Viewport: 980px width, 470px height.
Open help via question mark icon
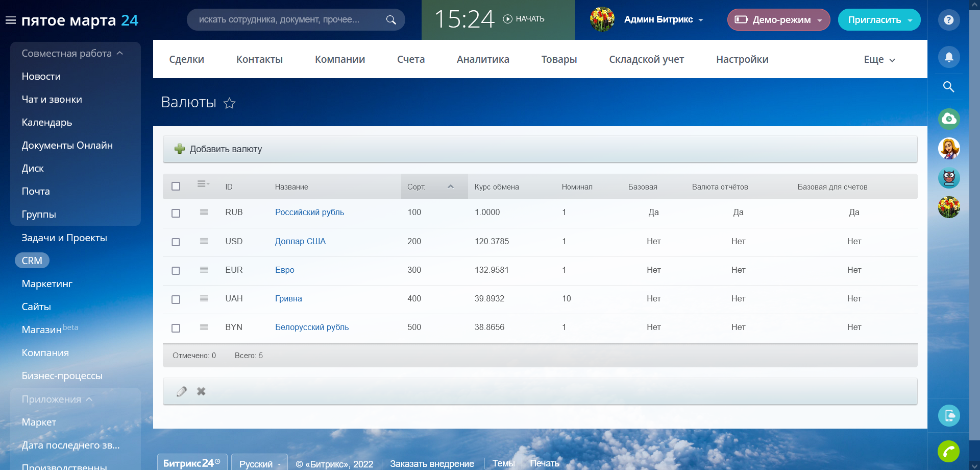[x=948, y=20]
